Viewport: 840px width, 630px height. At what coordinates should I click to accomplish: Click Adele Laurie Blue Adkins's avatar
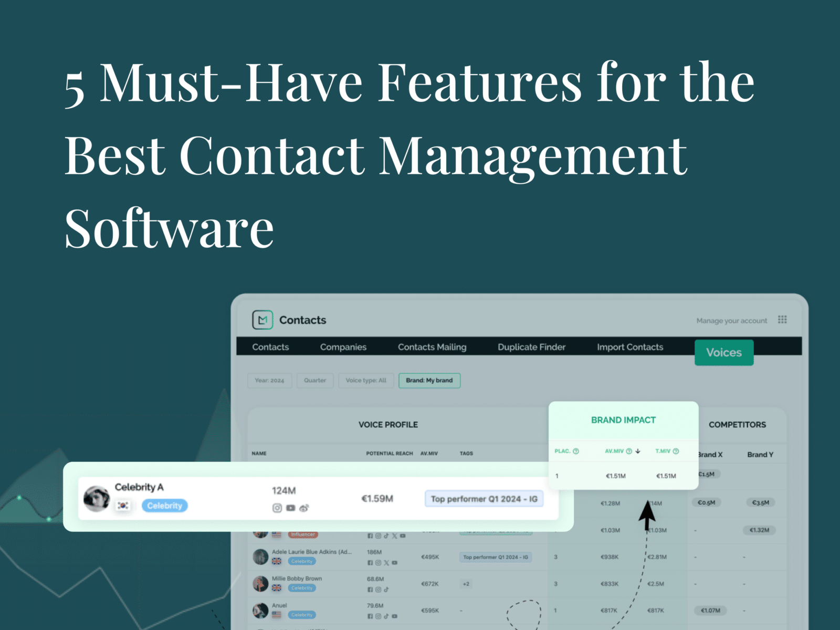260,556
